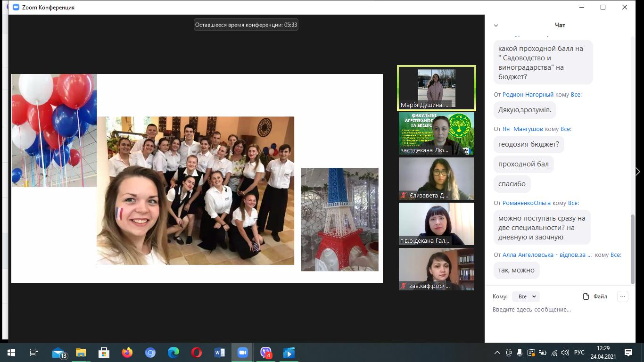Toggle the speaker volume icon in the tray
Image resolution: width=644 pixels, height=362 pixels.
point(565,353)
